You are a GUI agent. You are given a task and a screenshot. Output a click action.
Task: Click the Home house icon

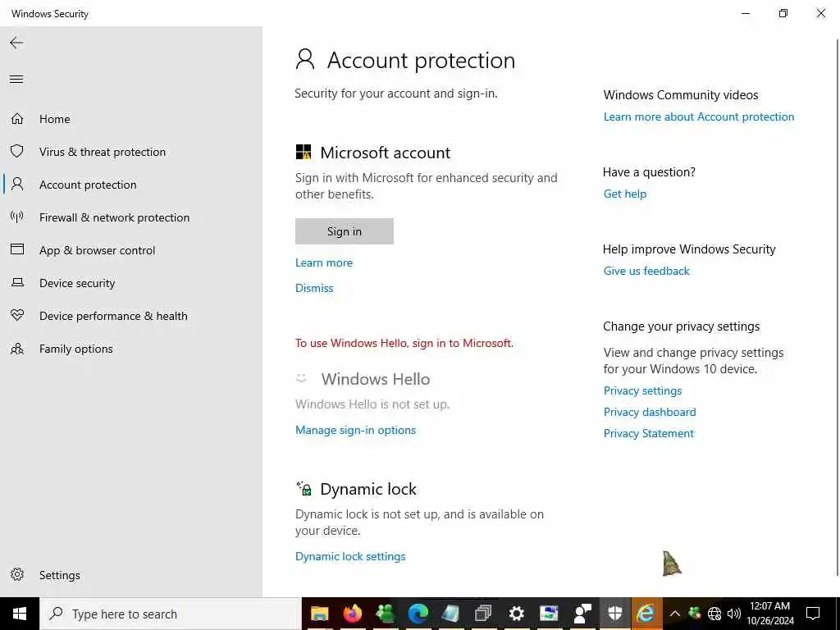coord(17,118)
